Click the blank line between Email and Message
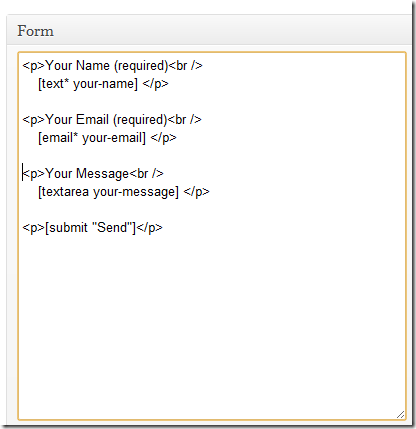Viewport: 416px width, 429px height. point(212,155)
